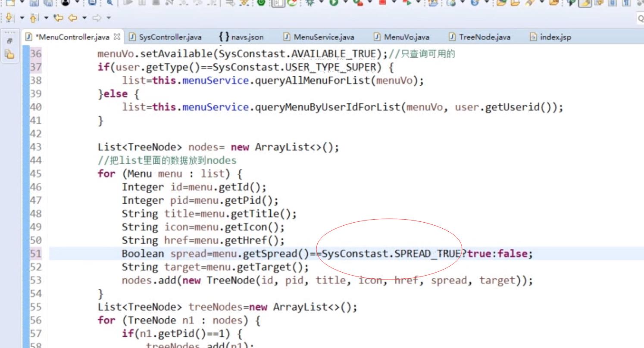Viewport: 644px width, 348px height.
Task: Switch to the SysController.java tab
Action: pyautogui.click(x=165, y=37)
